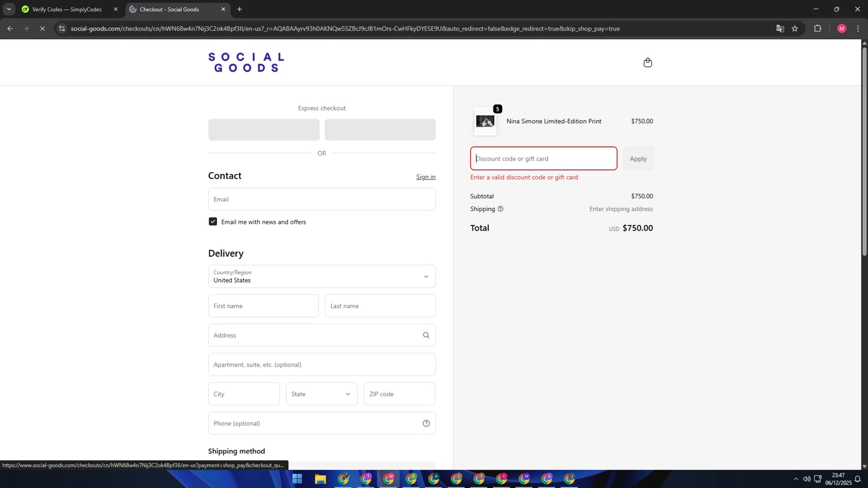Click the ZIP code field
The width and height of the screenshot is (868, 488).
click(399, 394)
